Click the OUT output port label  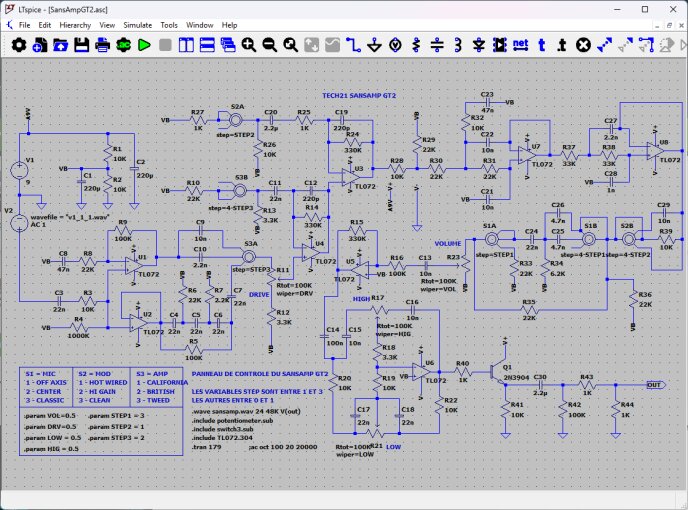(x=655, y=385)
